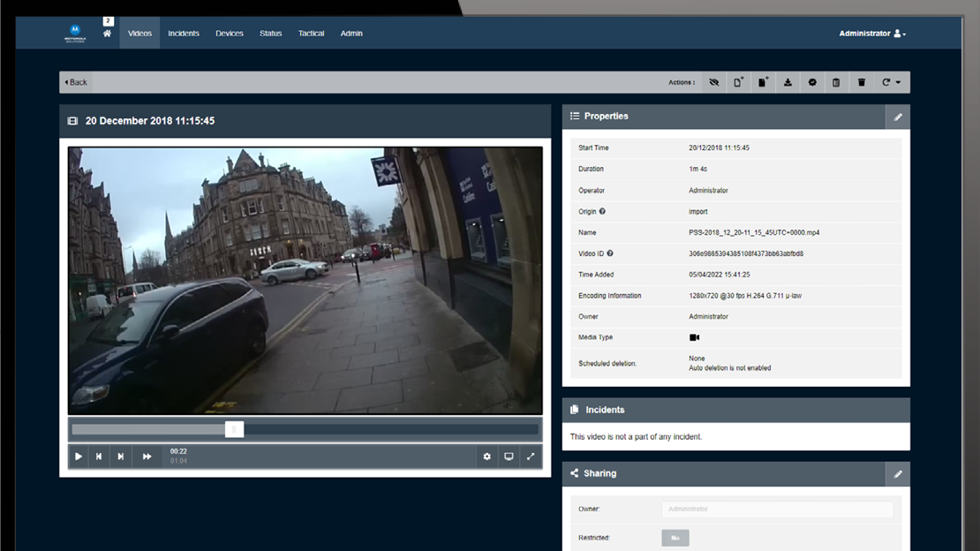The height and width of the screenshot is (551, 980).
Task: Open the Incidents menu
Action: coord(184,34)
